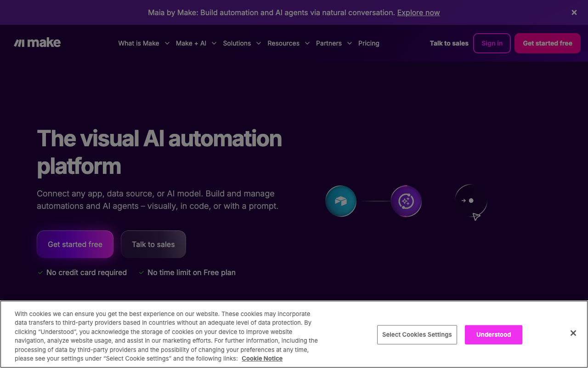
Task: Open the Cookie Notice link
Action: point(262,358)
